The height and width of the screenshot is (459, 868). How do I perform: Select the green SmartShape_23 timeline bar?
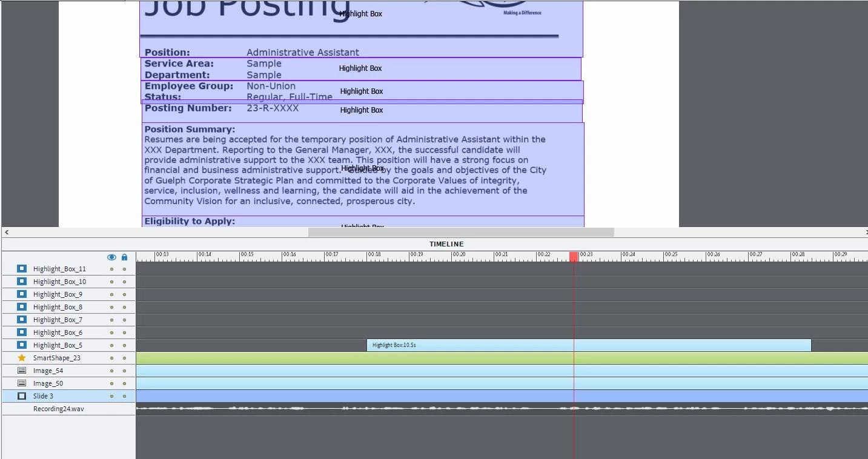[502, 358]
